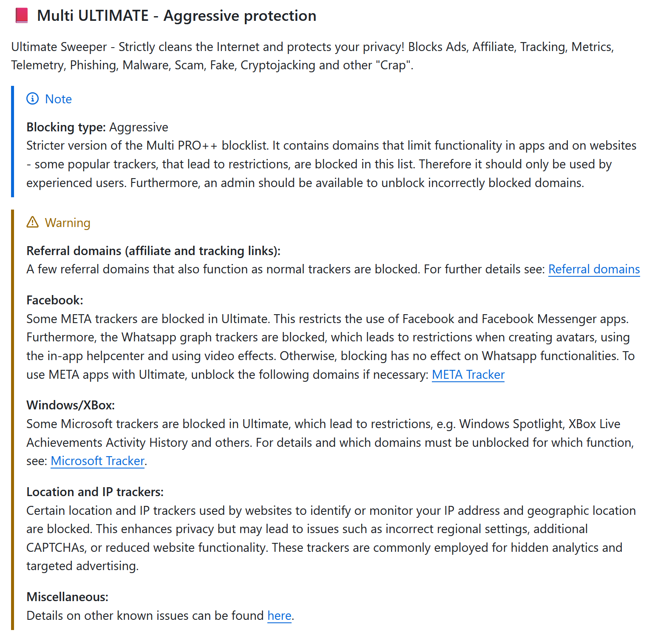Screen dimensions: 672x633
Task: Click the blue Note label
Action: pos(58,99)
